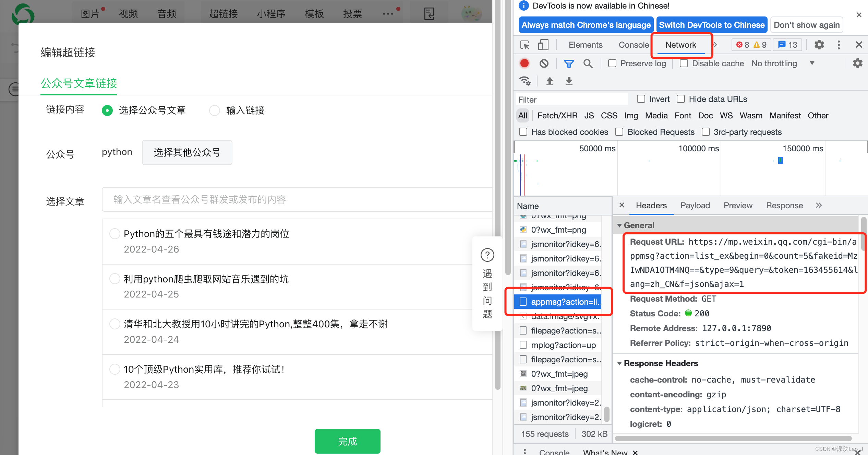Viewport: 868px width, 455px height.
Task: Collapse the General section triangle
Action: pos(619,225)
